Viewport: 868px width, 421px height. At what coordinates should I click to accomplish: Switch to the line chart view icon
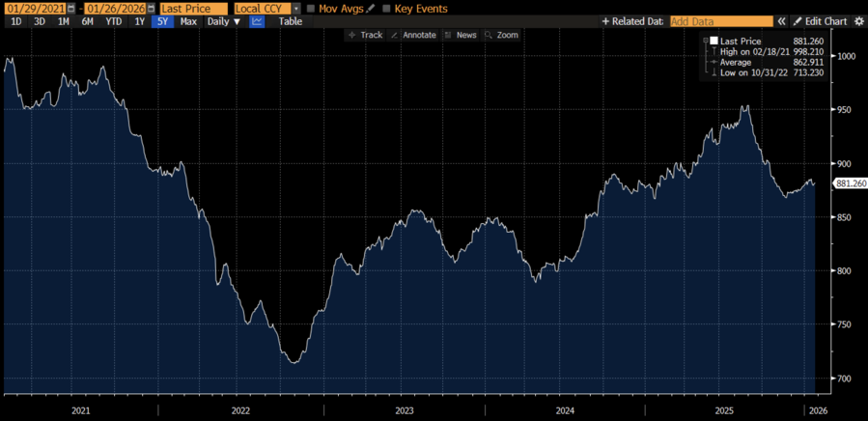(257, 21)
